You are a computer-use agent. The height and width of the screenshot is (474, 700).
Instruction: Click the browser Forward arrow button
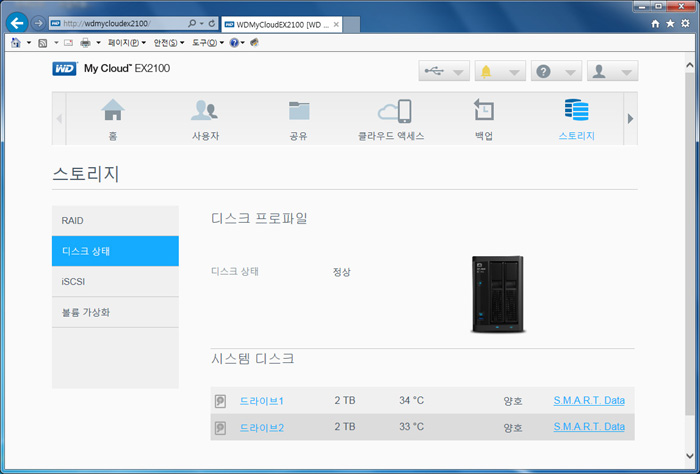pos(38,23)
